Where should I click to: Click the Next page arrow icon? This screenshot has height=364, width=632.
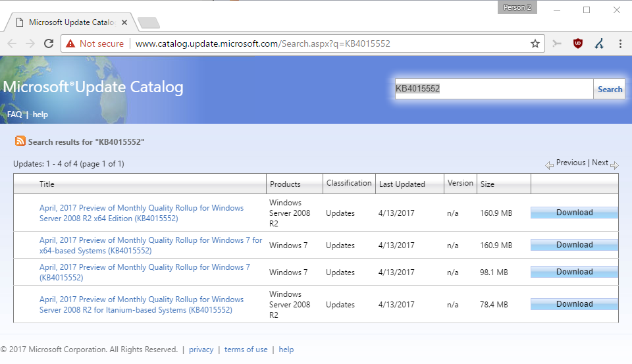click(x=614, y=165)
